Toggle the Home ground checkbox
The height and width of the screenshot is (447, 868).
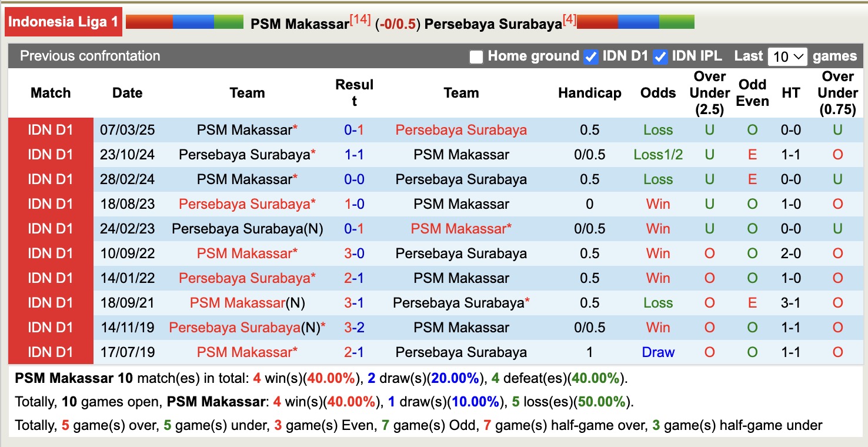(x=475, y=56)
